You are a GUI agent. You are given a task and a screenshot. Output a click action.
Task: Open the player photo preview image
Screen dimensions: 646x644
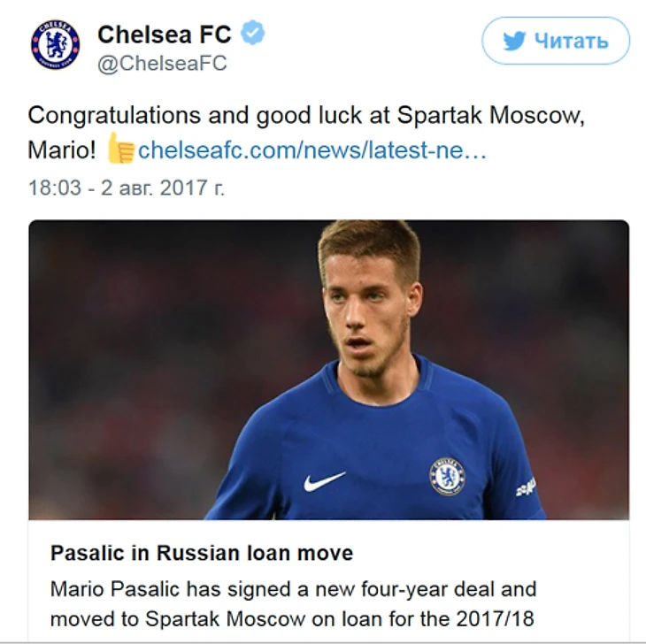(x=329, y=369)
